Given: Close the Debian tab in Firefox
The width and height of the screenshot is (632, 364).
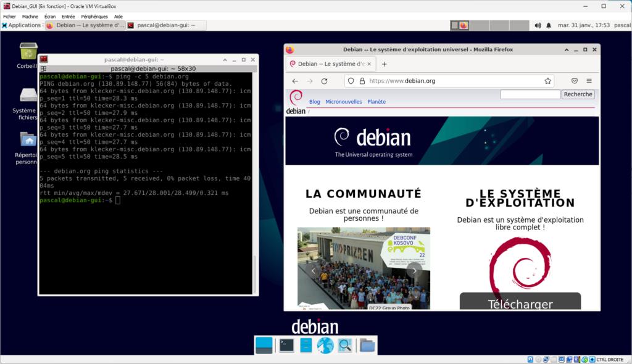Looking at the screenshot, I should pyautogui.click(x=369, y=64).
